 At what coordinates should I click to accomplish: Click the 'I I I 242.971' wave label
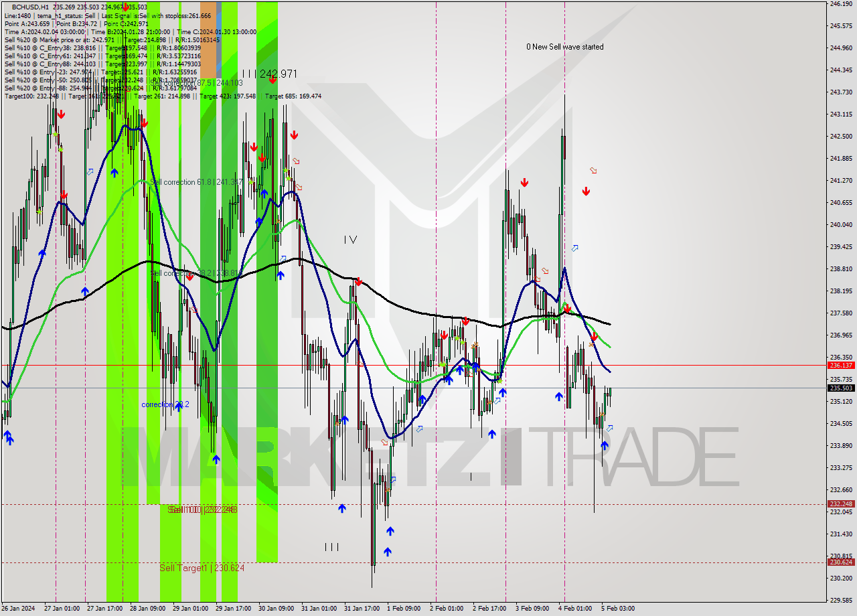pyautogui.click(x=269, y=74)
